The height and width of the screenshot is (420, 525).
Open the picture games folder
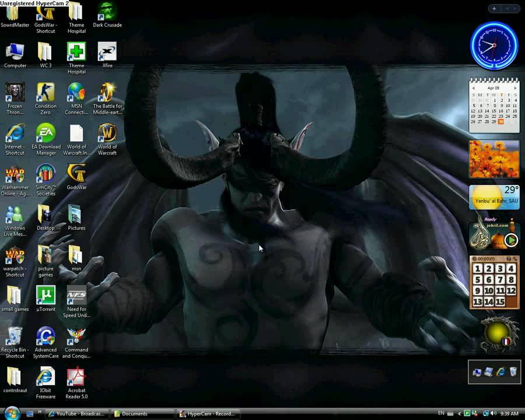pyautogui.click(x=45, y=261)
